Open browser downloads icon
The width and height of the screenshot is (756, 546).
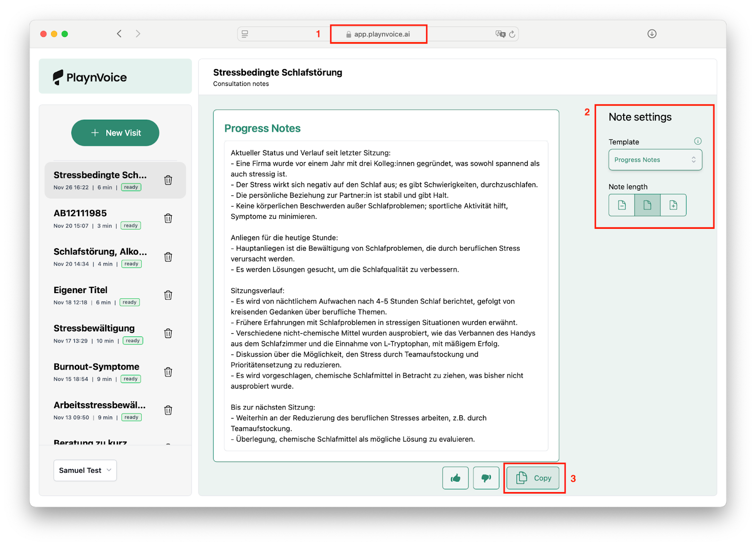pos(652,34)
